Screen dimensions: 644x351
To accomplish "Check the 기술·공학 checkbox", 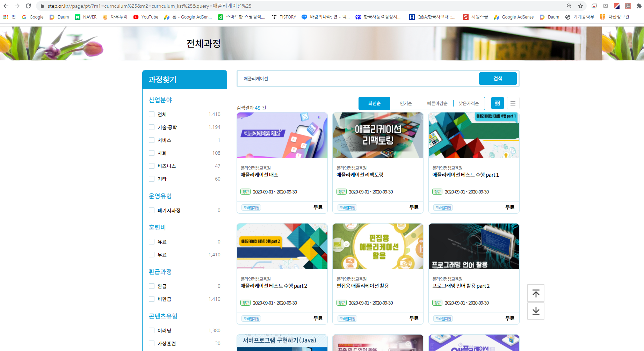I will (x=152, y=127).
